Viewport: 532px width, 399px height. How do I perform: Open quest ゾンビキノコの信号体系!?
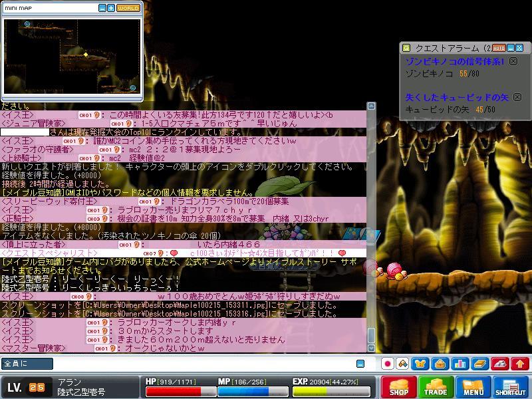(x=455, y=61)
